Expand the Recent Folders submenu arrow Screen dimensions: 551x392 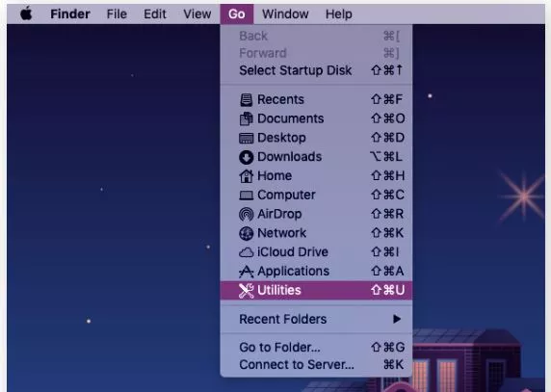(x=397, y=320)
